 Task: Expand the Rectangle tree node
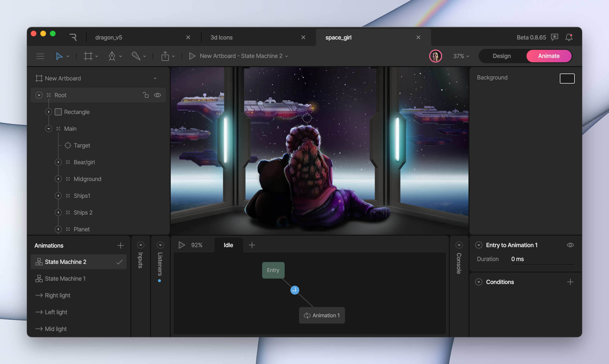point(49,112)
